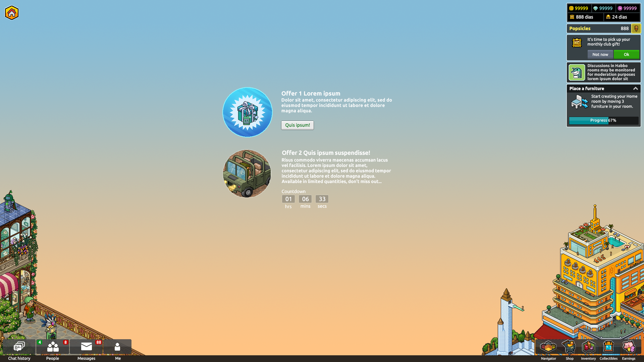The height and width of the screenshot is (362, 644).
Task: Open the People friends icon
Action: (53, 347)
